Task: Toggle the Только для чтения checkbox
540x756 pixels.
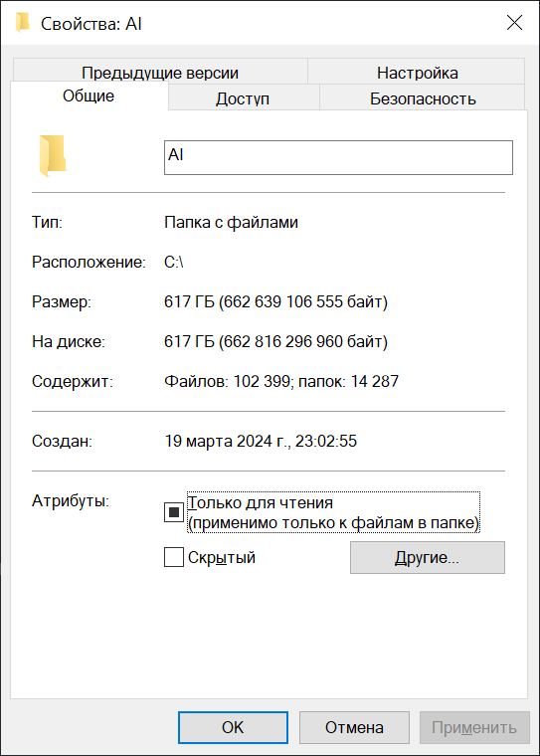Action: pyautogui.click(x=174, y=512)
